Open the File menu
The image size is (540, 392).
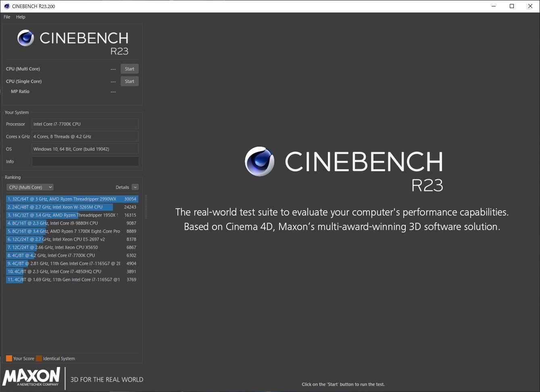(7, 17)
